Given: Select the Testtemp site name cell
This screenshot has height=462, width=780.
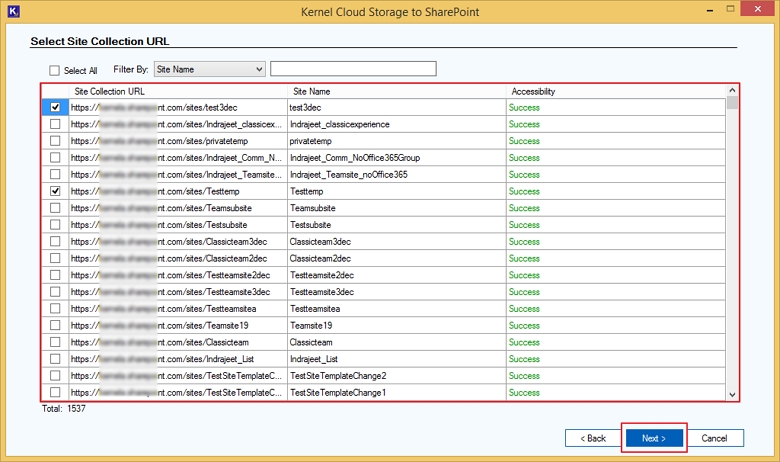Looking at the screenshot, I should coord(396,191).
